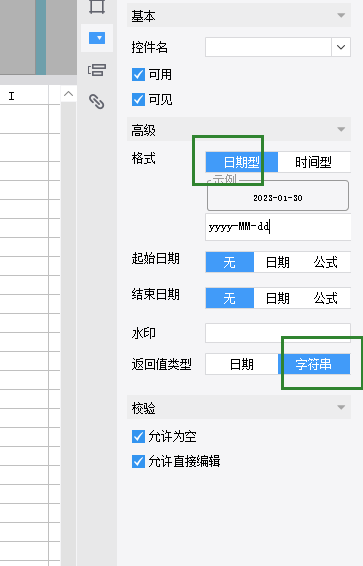Screen dimensions: 363x566
Task: Uncheck the 可用 checkbox
Action: [x=138, y=75]
